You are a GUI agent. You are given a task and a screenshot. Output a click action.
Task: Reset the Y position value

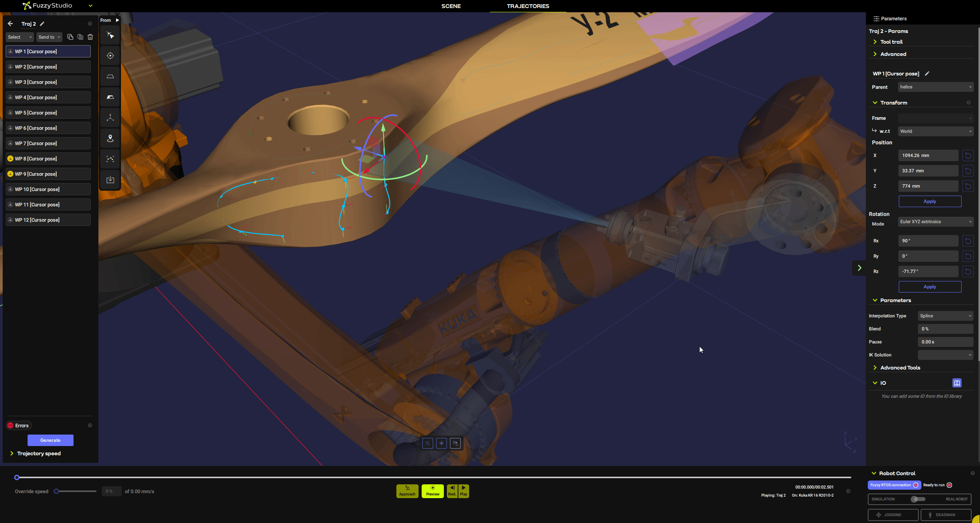coord(968,171)
